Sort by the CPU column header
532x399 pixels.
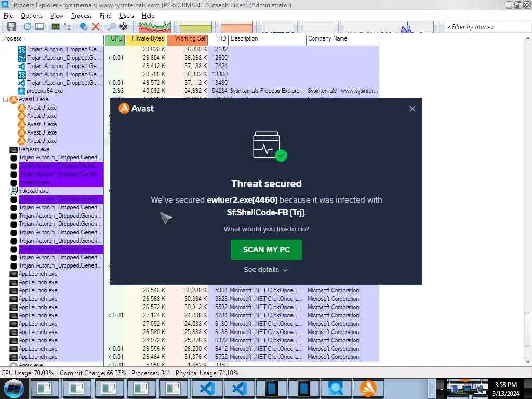click(x=115, y=38)
